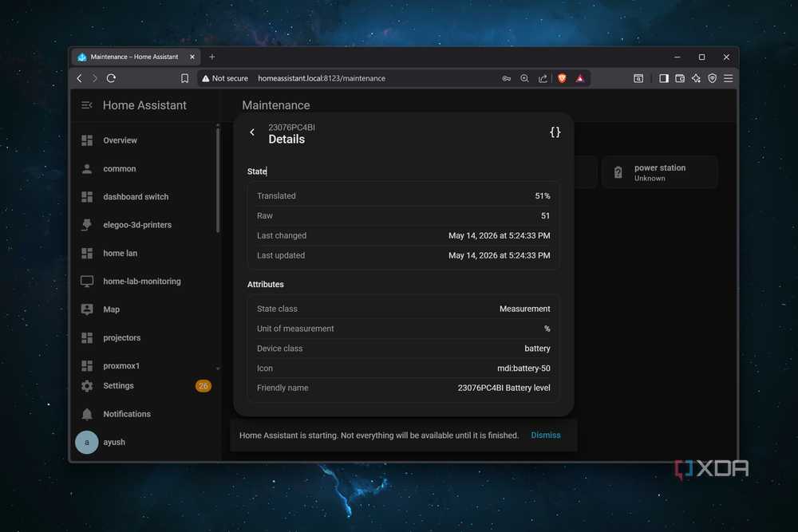The height and width of the screenshot is (532, 798).
Task: Click the 23076PC4BI Battery level name
Action: tap(504, 388)
